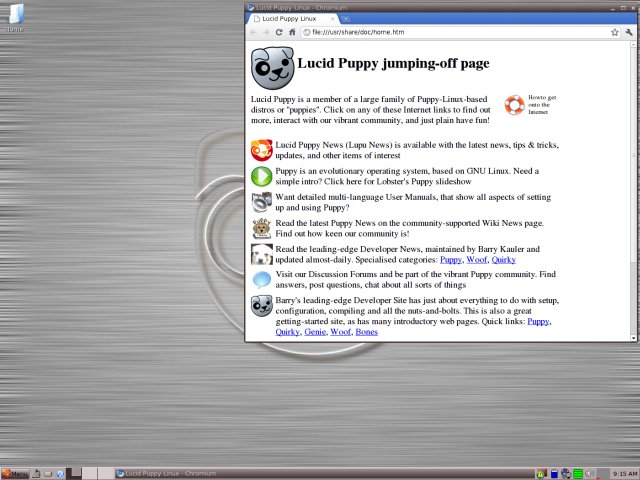This screenshot has width=640, height=480.
Task: Click the lifebuoy 'How to get onto Internet' icon
Action: [514, 105]
